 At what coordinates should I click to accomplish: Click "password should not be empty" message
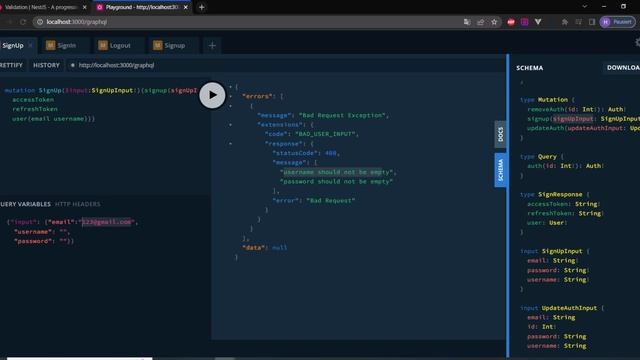pos(337,182)
